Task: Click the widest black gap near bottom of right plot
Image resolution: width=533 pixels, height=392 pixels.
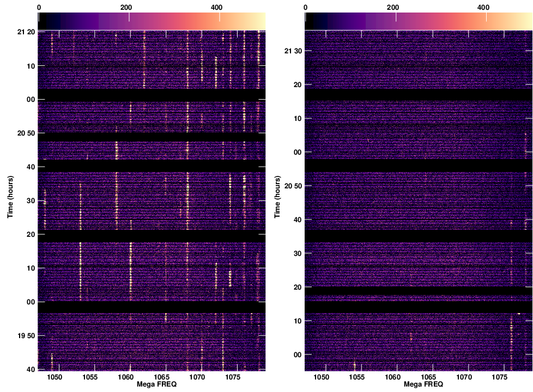Action: pos(418,307)
